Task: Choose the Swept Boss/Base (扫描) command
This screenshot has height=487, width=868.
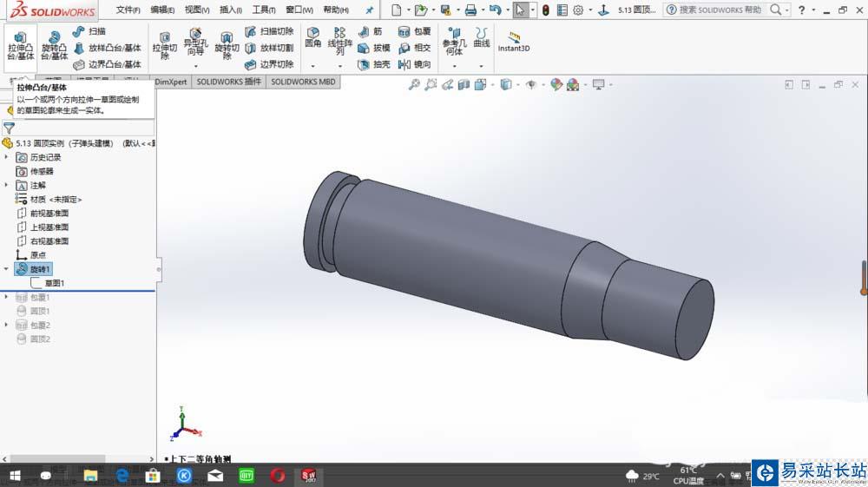Action: (x=89, y=31)
